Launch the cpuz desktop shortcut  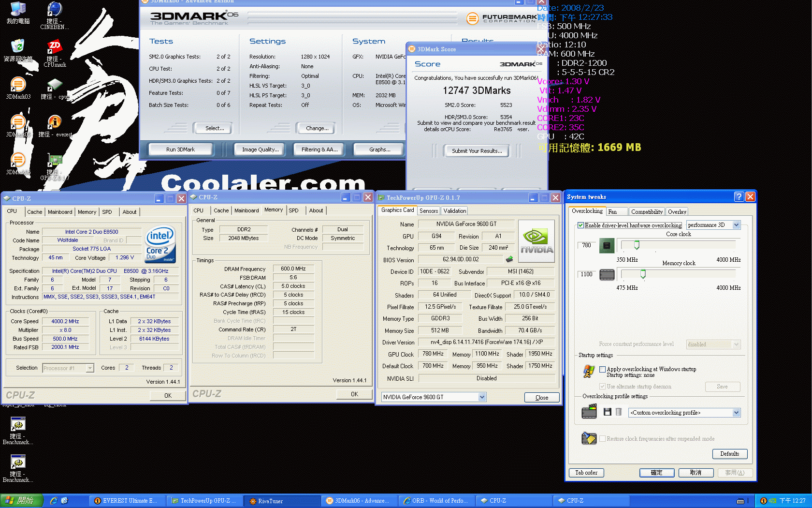(x=55, y=88)
